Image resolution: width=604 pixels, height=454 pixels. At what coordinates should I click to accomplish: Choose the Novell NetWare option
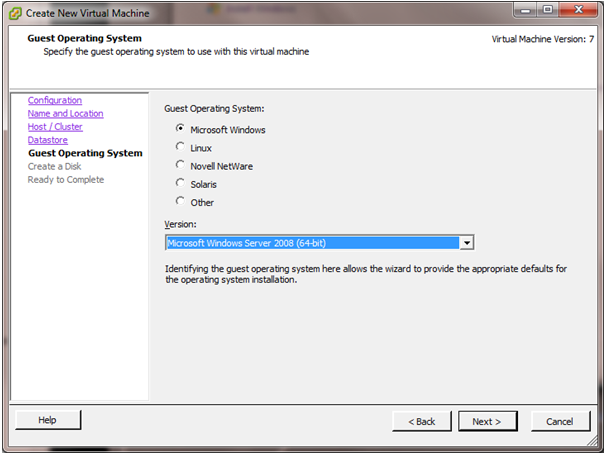(180, 164)
